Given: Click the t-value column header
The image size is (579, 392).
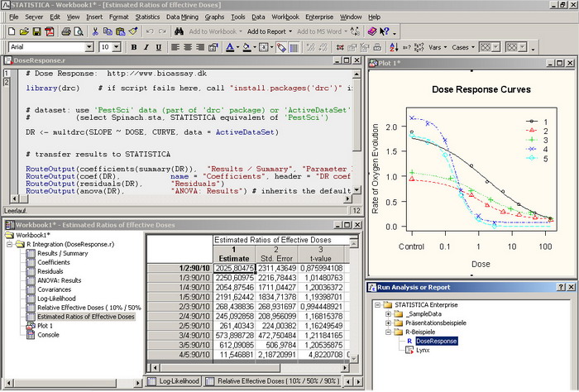Looking at the screenshot, I should 321,255.
